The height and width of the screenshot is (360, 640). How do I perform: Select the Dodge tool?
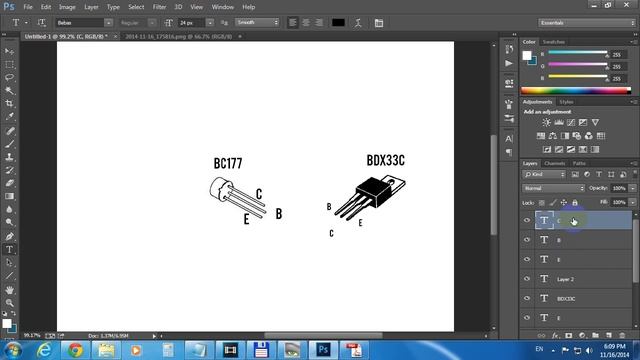[9, 222]
